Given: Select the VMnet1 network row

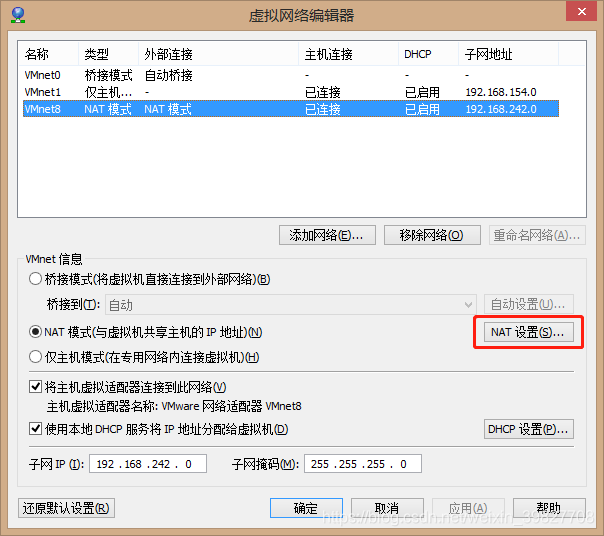Looking at the screenshot, I should [x=291, y=92].
